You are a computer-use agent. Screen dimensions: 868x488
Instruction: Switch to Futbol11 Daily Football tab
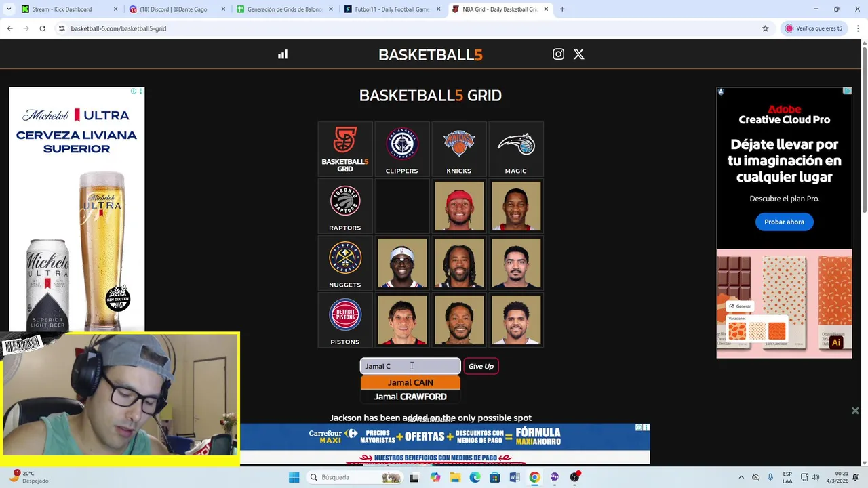[x=393, y=9]
